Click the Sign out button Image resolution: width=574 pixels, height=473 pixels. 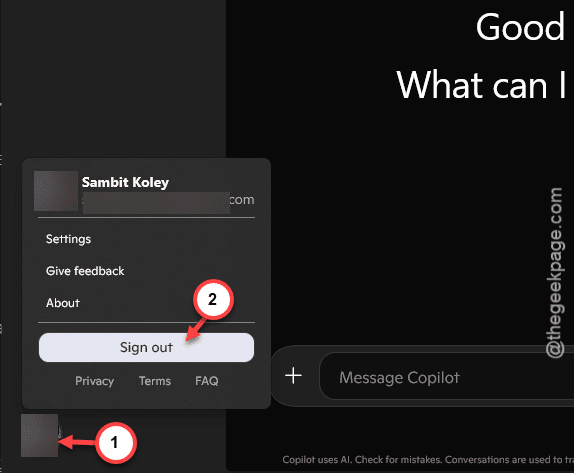tap(146, 347)
